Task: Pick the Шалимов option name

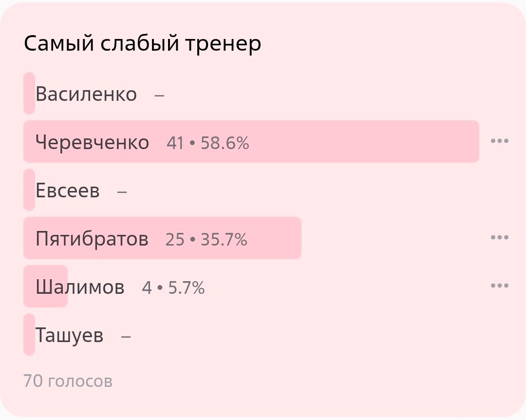Action: coord(80,287)
